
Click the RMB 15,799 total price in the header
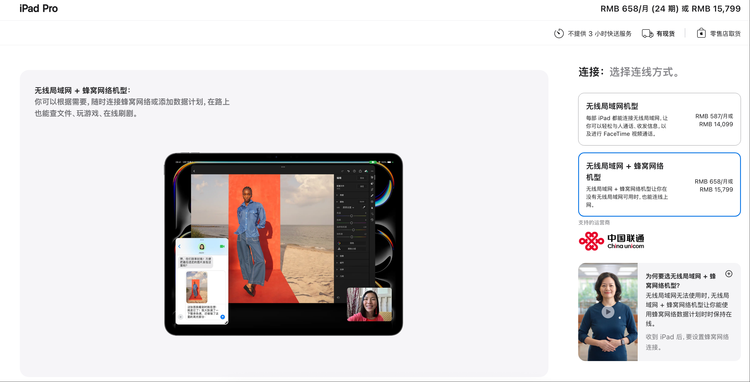tap(716, 9)
